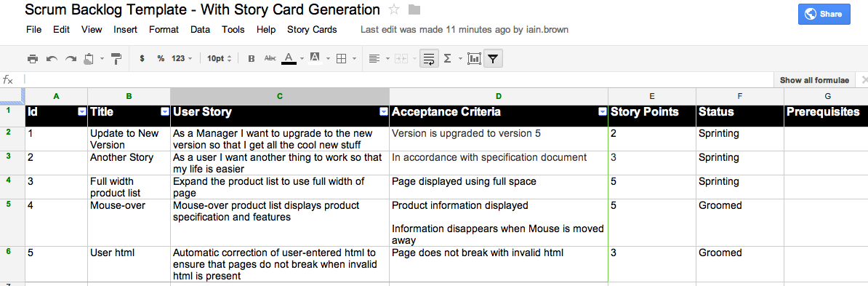Click cell 'Another Story'
Image resolution: width=868 pixels, height=286 pixels.
point(129,163)
